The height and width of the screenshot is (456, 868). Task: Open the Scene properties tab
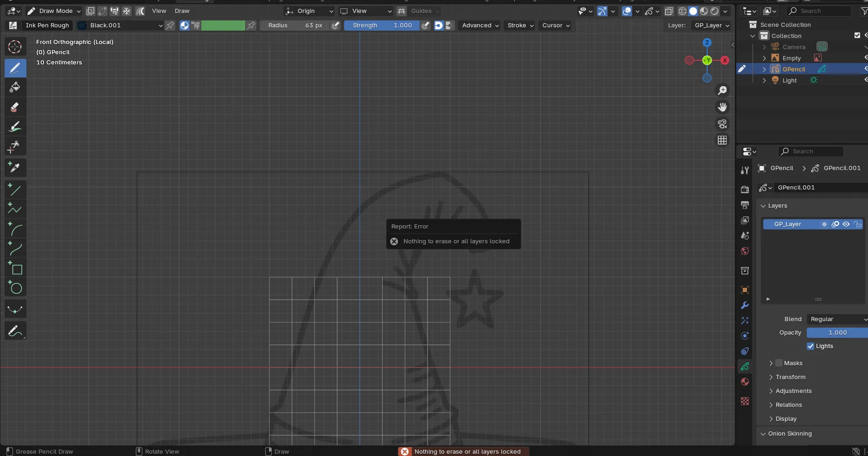pos(745,235)
